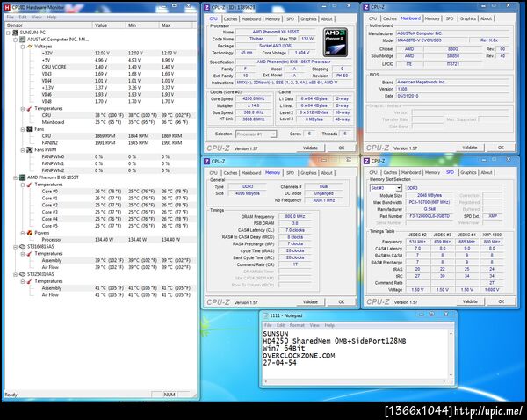This screenshot has height=420, width=527.
Task: Click Validate in CPU-Z CPU window
Action: [x=310, y=148]
